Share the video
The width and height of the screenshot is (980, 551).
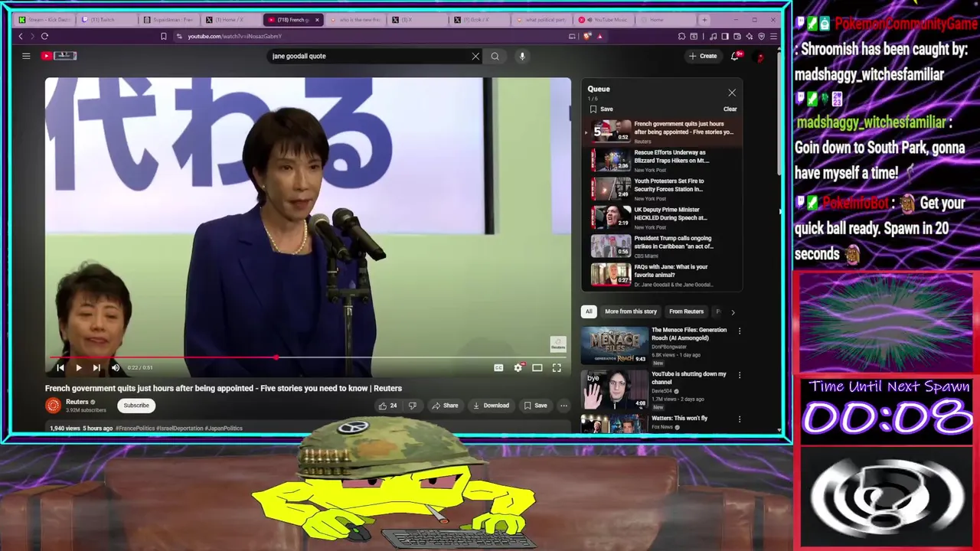point(445,406)
